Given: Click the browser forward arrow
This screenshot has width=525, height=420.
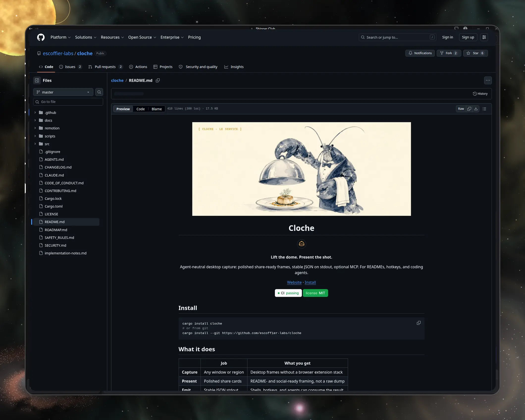Looking at the screenshot, I should (x=37, y=29).
